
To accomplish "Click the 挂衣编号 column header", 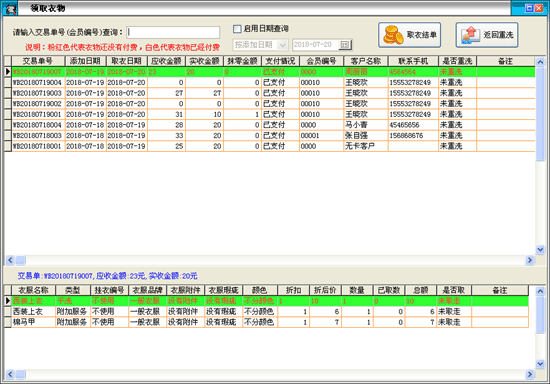I will [109, 290].
